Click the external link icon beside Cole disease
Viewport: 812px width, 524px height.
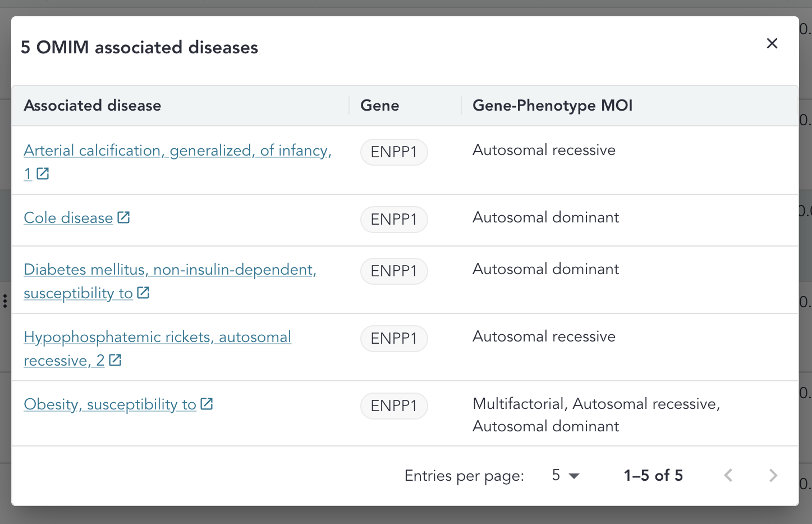[x=123, y=217]
